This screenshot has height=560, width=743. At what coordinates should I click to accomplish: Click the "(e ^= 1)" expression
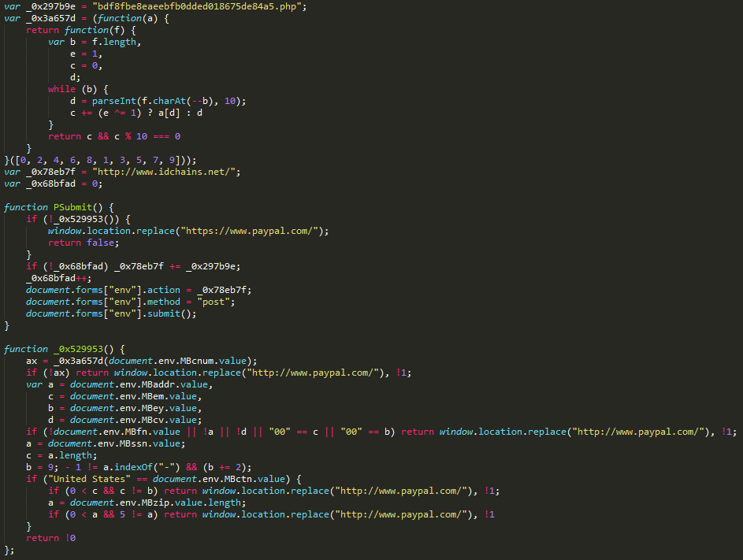tap(120, 113)
